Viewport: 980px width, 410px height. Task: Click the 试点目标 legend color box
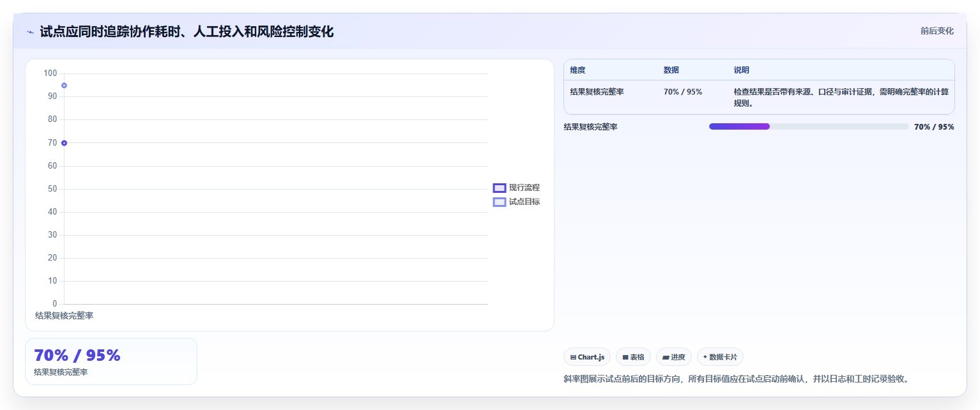pyautogui.click(x=500, y=202)
